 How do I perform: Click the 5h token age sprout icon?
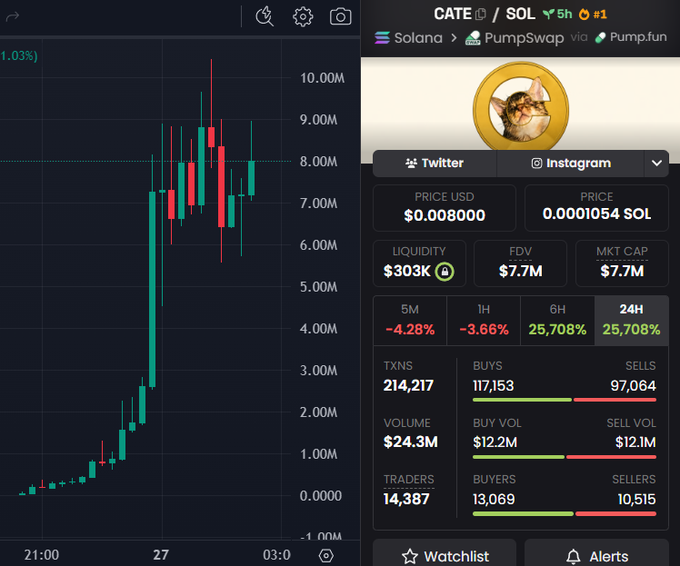click(x=549, y=14)
